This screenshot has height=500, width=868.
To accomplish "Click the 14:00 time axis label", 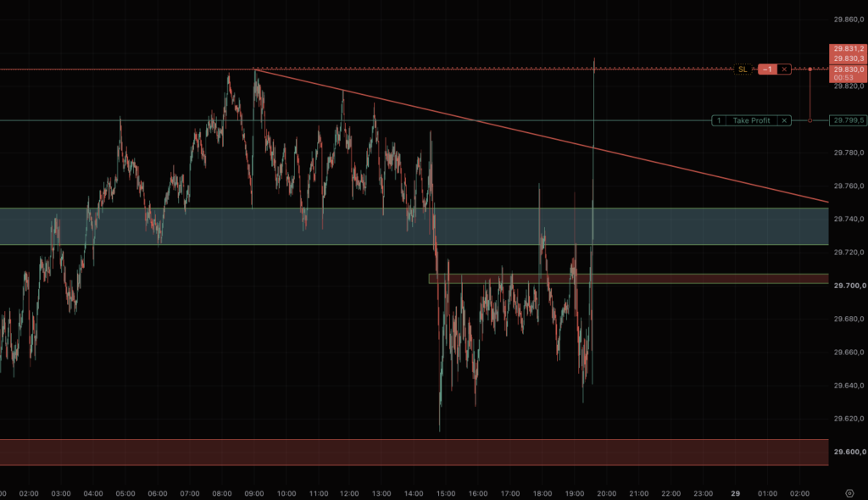I will click(x=414, y=493).
